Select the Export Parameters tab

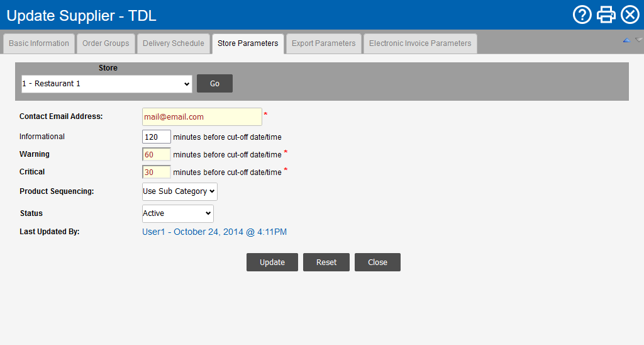[x=323, y=43]
